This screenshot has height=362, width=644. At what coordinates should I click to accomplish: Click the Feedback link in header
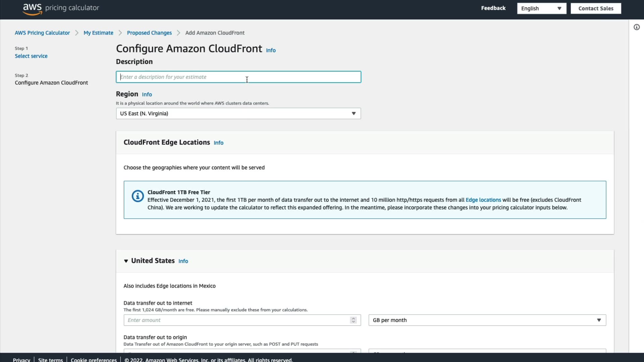pos(493,8)
